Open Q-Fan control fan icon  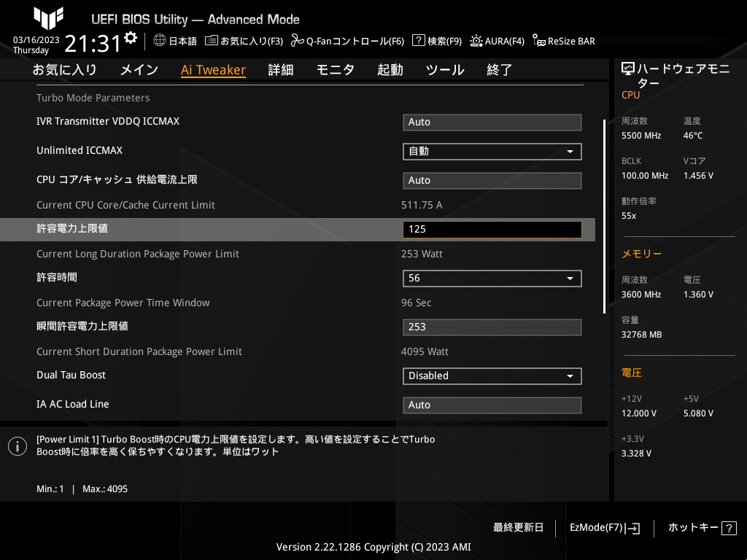298,41
